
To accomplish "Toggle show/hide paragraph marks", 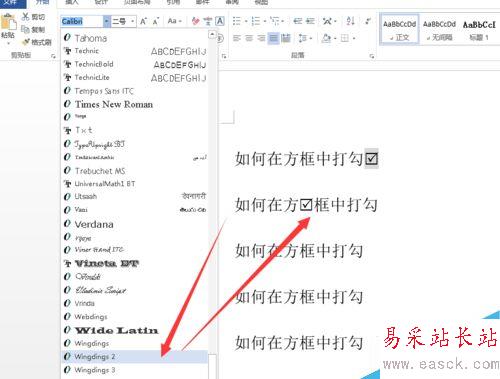I will (x=368, y=21).
